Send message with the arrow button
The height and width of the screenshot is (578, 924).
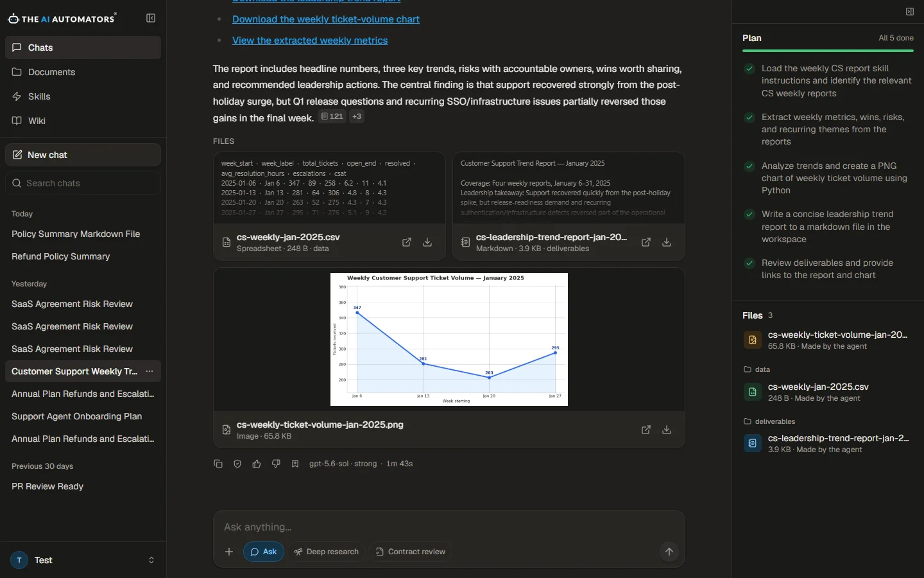[x=669, y=552]
